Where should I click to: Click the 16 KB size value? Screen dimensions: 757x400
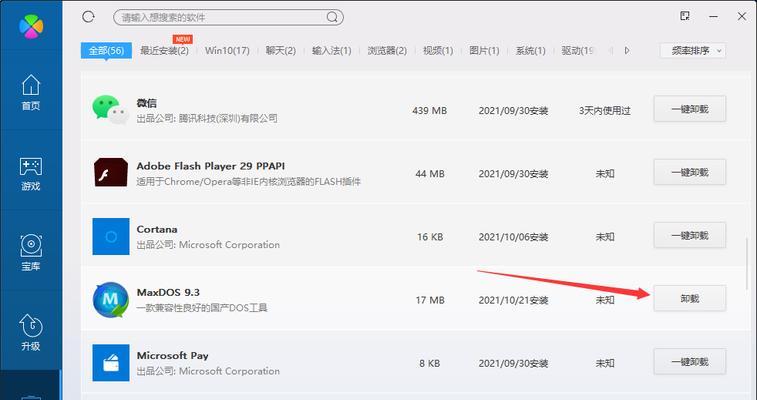pyautogui.click(x=430, y=237)
